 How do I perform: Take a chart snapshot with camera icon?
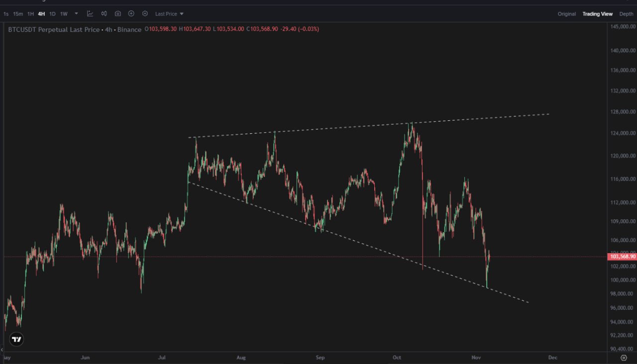coord(117,14)
